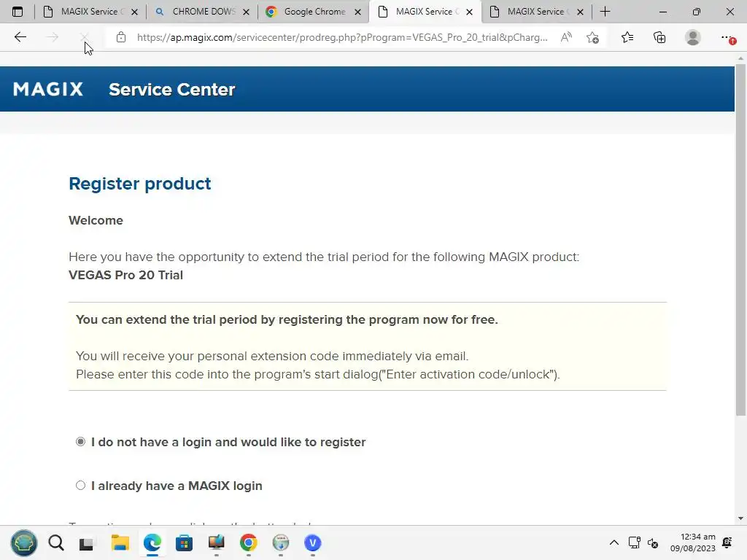Open the globe app on the taskbar
Viewport: 747px width, 560px height.
tap(281, 542)
